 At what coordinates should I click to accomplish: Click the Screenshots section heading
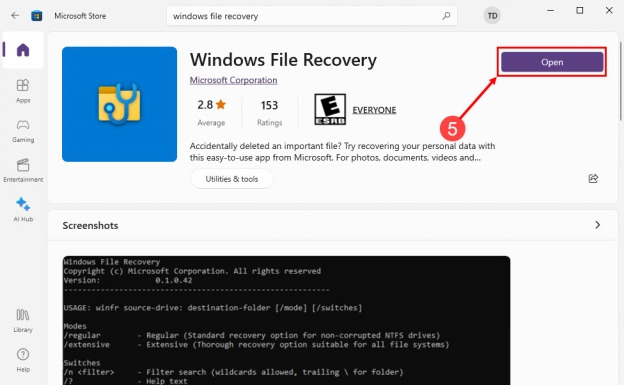coord(90,225)
